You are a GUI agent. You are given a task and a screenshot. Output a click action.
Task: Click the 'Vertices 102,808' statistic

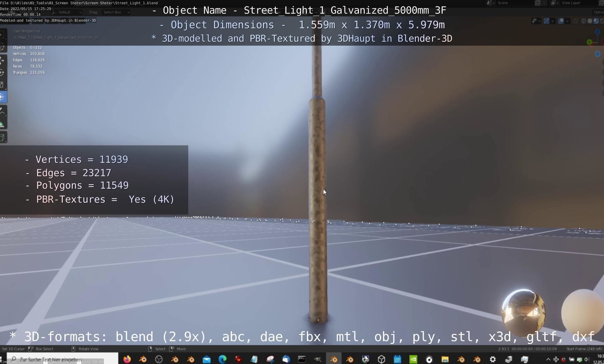click(28, 54)
